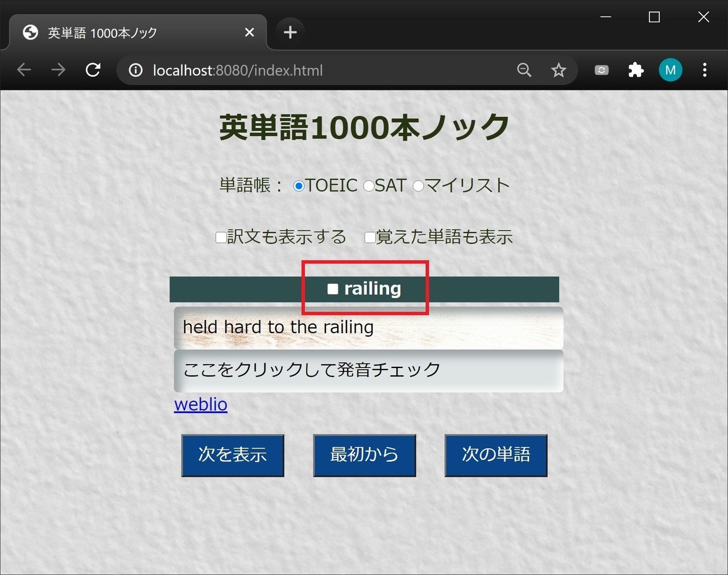Click the gray extension icon next to the star
The width and height of the screenshot is (728, 575).
click(601, 70)
